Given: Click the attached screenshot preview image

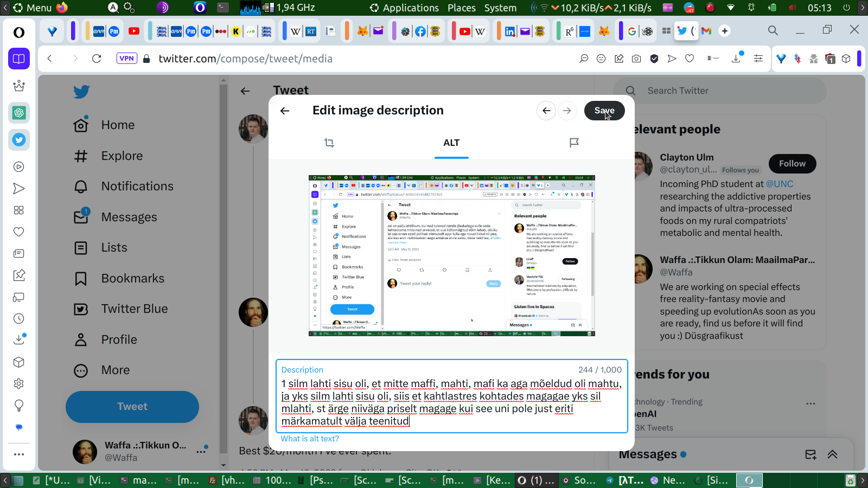Looking at the screenshot, I should point(452,255).
